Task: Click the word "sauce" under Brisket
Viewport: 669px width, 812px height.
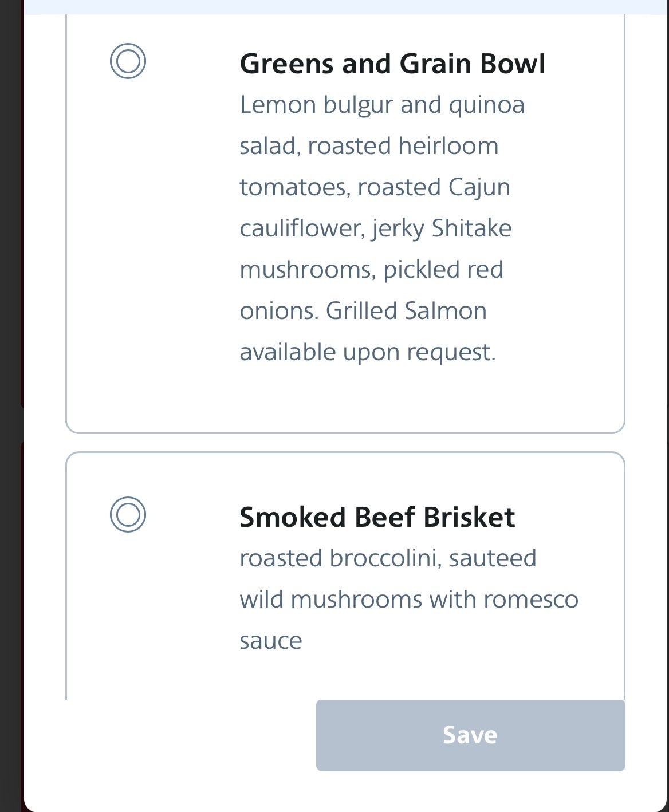Action: click(x=270, y=641)
